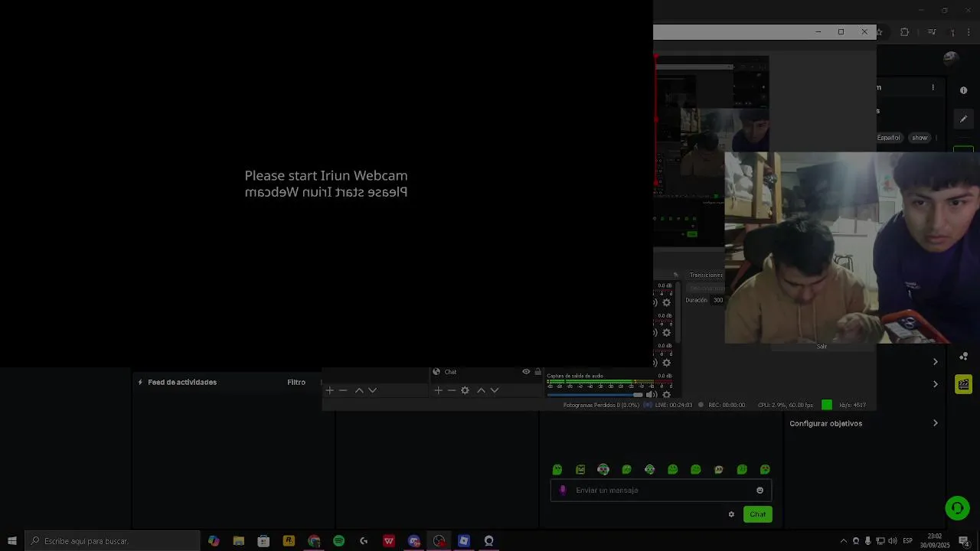Open emoji picker in message field
Image resolution: width=980 pixels, height=551 pixels.
[759, 491]
